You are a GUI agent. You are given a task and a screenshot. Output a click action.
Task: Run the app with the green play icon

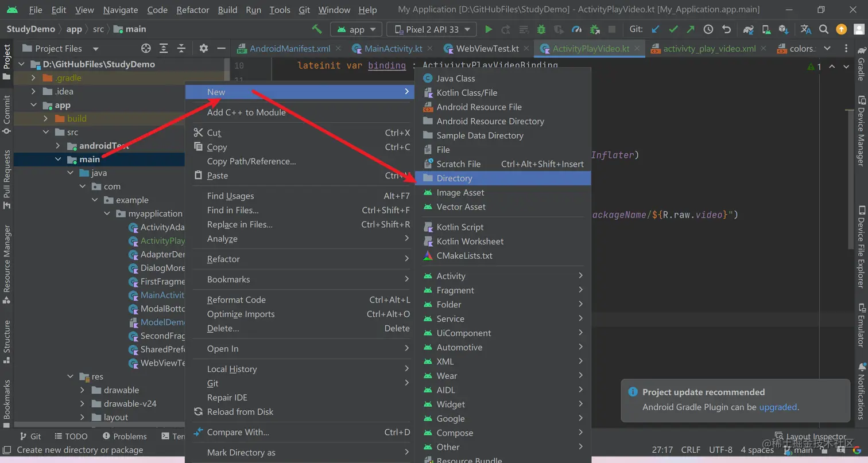[x=489, y=29]
